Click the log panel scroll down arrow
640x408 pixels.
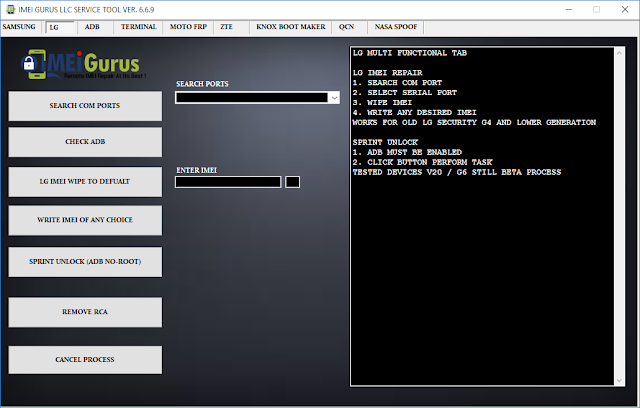coord(619,381)
